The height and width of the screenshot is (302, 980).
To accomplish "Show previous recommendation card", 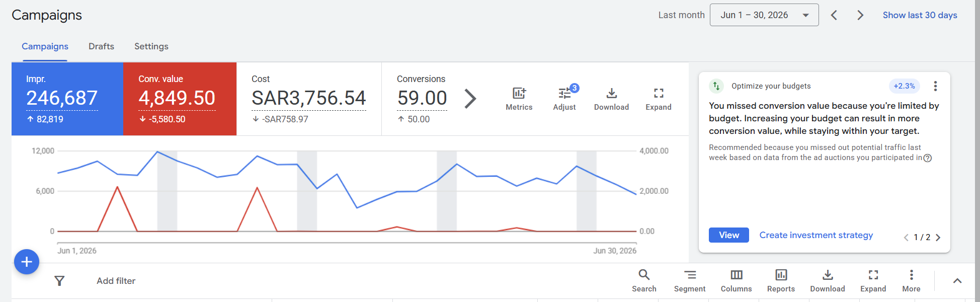I will pyautogui.click(x=906, y=238).
